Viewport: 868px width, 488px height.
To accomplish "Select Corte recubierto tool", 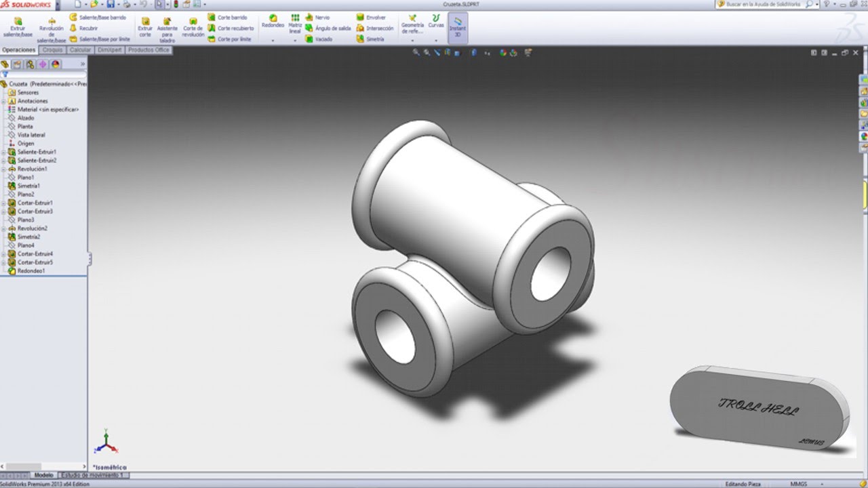I will click(x=231, y=28).
